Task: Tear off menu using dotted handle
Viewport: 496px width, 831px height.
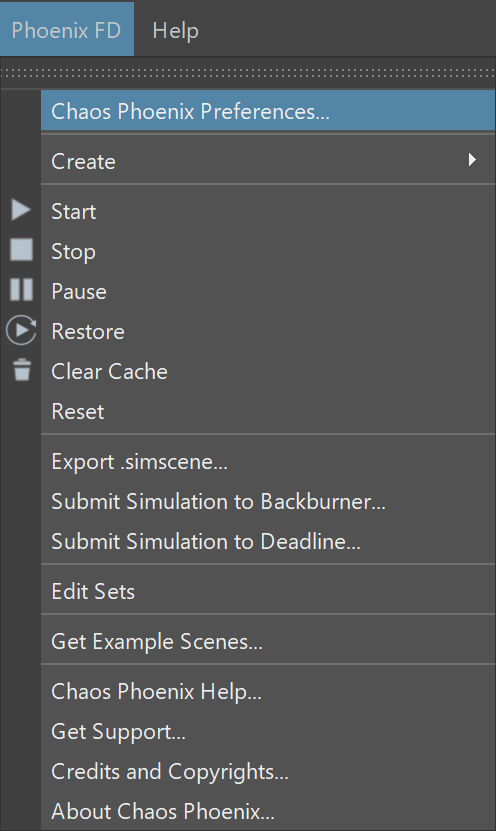Action: click(x=248, y=72)
